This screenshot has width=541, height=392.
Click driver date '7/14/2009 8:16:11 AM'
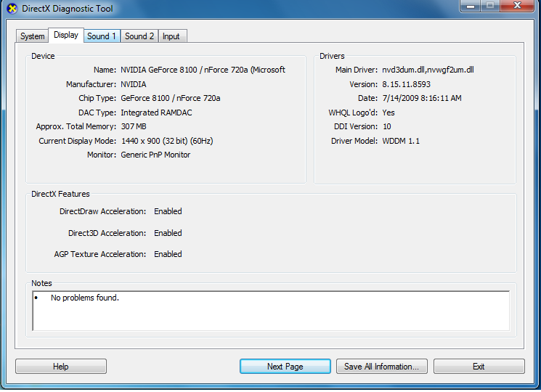[422, 98]
